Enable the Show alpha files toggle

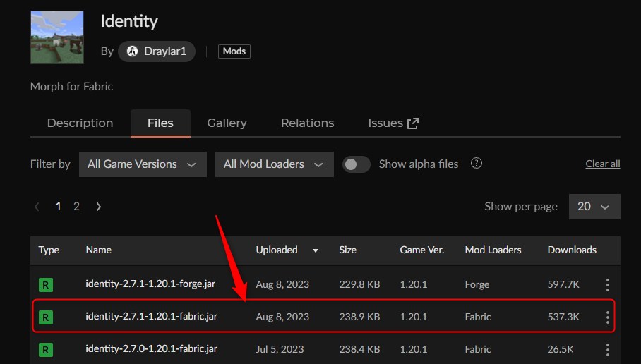357,164
